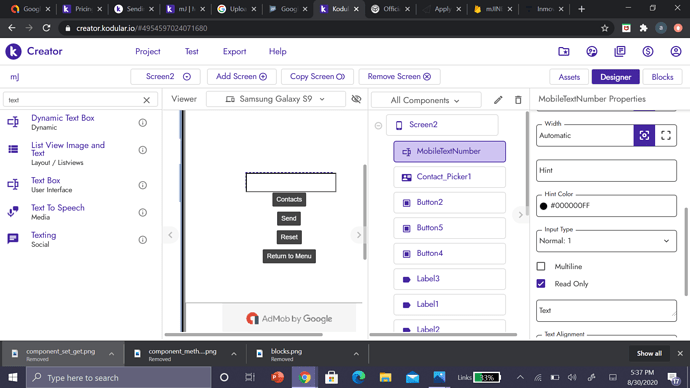690x388 pixels.
Task: Click the Hint input field
Action: click(606, 171)
